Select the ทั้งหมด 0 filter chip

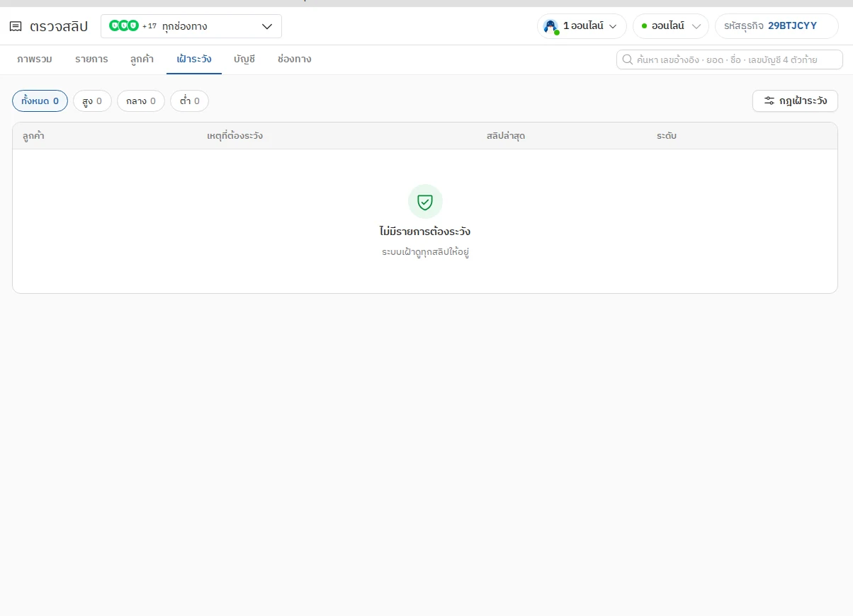point(40,101)
